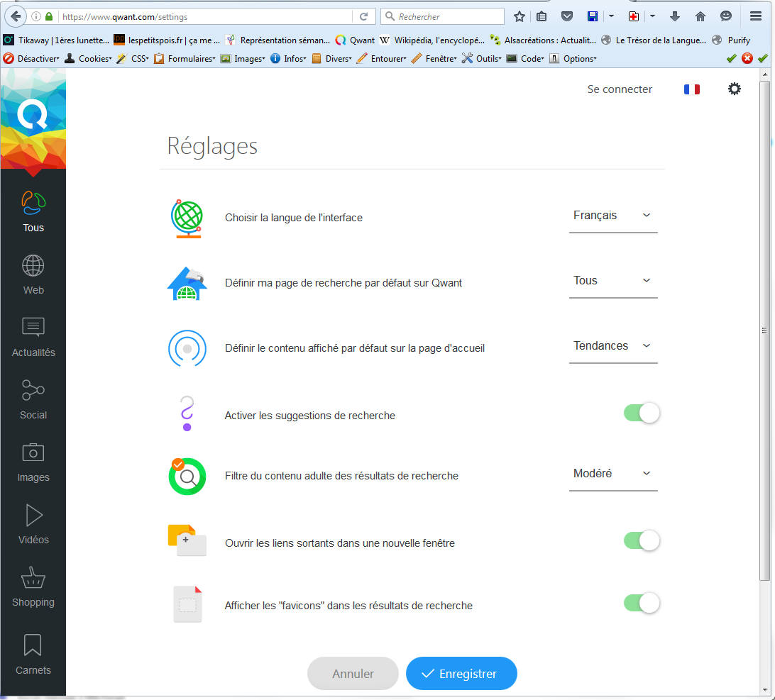Open the default search page dropdown

[x=612, y=281]
